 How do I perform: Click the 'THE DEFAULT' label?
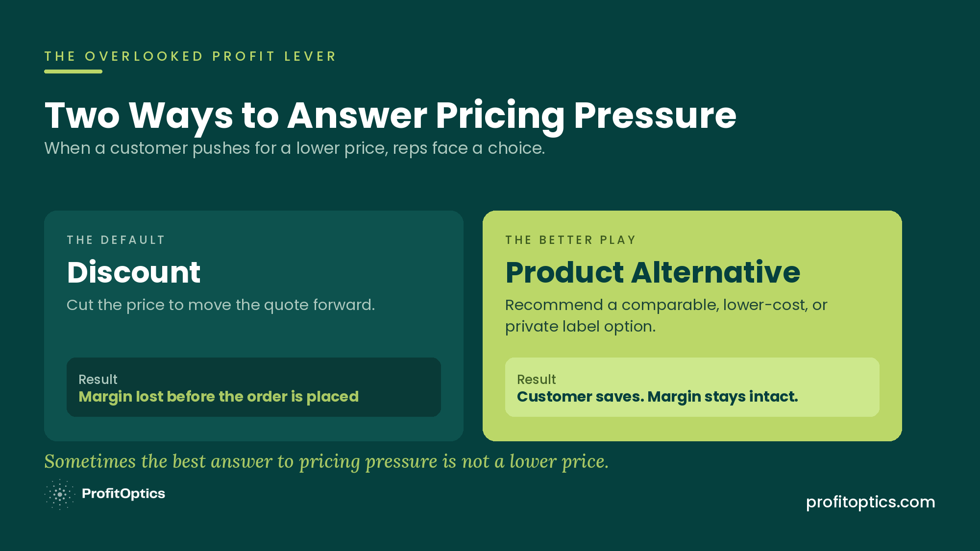pos(116,240)
